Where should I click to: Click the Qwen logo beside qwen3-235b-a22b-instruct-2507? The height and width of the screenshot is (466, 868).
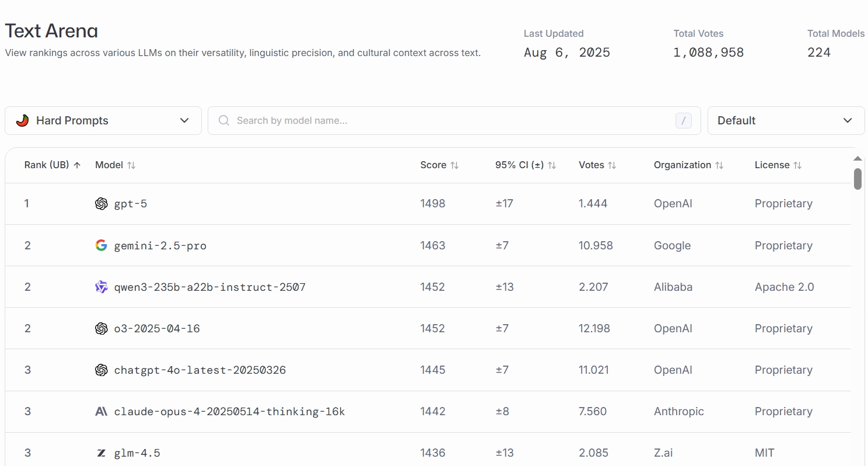[x=101, y=287]
